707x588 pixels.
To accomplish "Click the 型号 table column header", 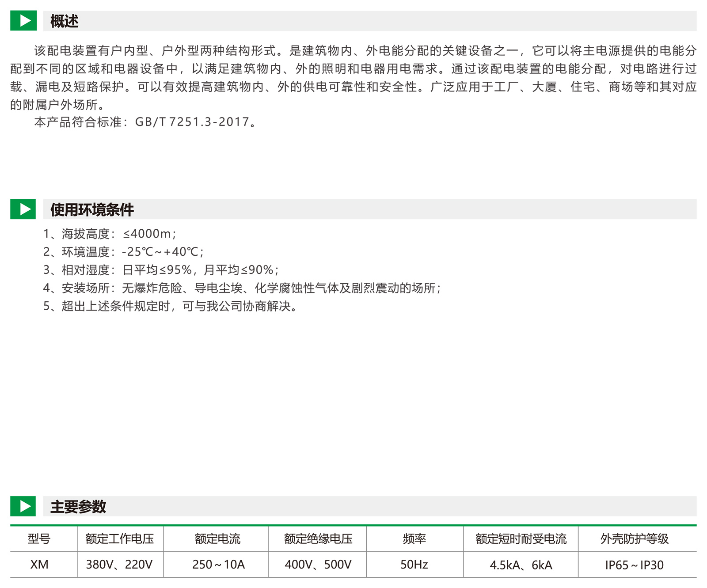I will coord(39,539).
